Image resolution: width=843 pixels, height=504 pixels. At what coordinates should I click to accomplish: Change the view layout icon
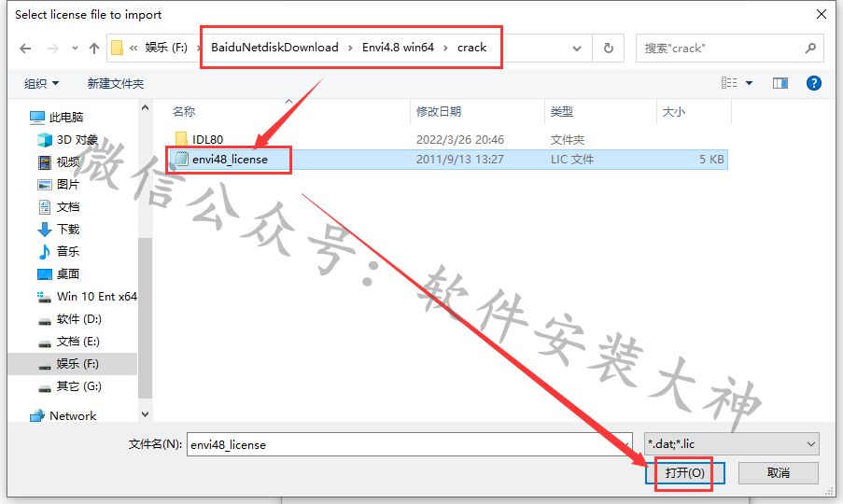pyautogui.click(x=729, y=83)
